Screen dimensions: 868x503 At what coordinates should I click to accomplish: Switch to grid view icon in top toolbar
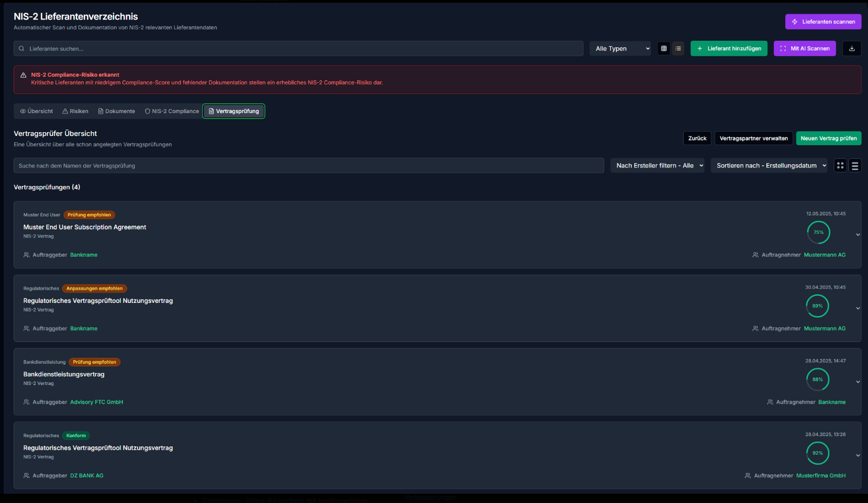point(664,48)
